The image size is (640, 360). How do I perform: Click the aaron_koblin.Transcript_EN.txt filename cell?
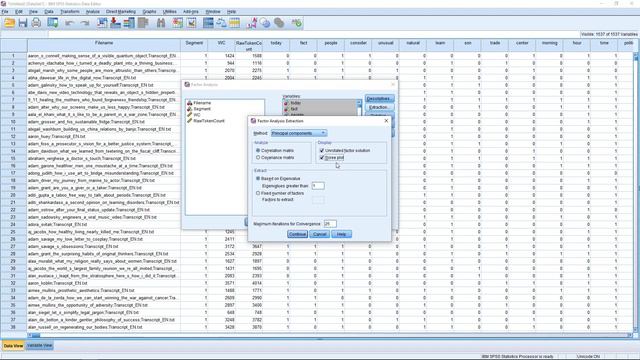(x=104, y=283)
